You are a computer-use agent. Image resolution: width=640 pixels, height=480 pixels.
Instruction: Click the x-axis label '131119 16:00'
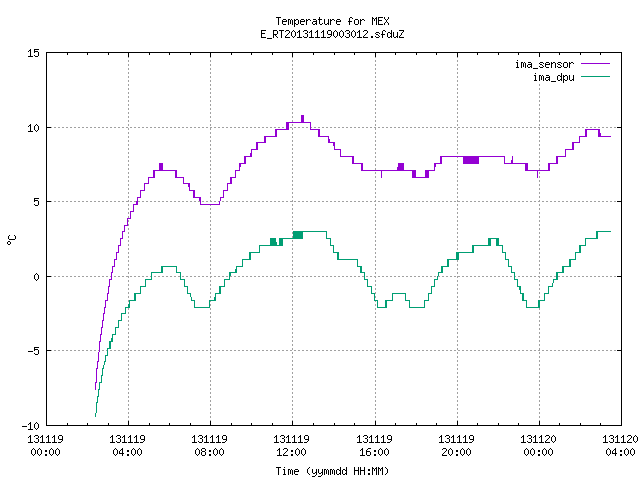click(x=374, y=446)
